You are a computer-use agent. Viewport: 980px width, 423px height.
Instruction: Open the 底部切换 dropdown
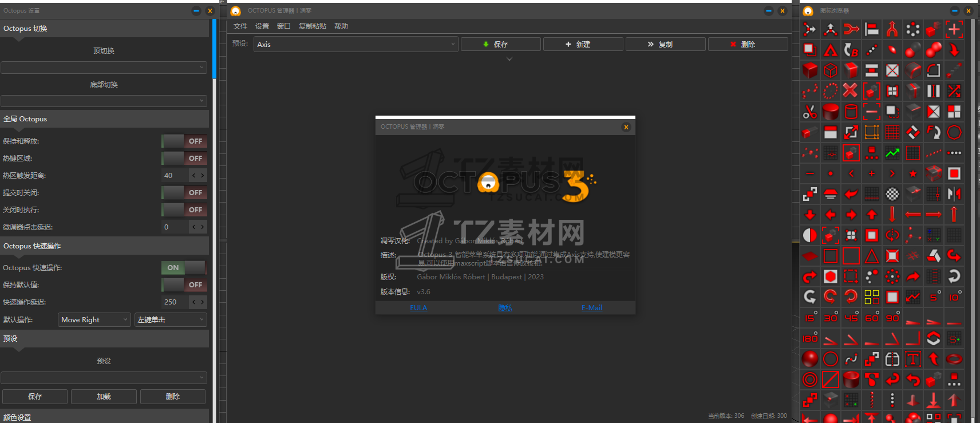(x=104, y=101)
